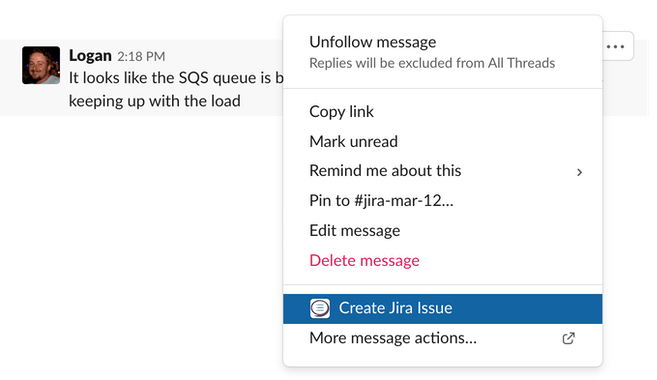
Task: Choose Edit message
Action: [x=442, y=230]
